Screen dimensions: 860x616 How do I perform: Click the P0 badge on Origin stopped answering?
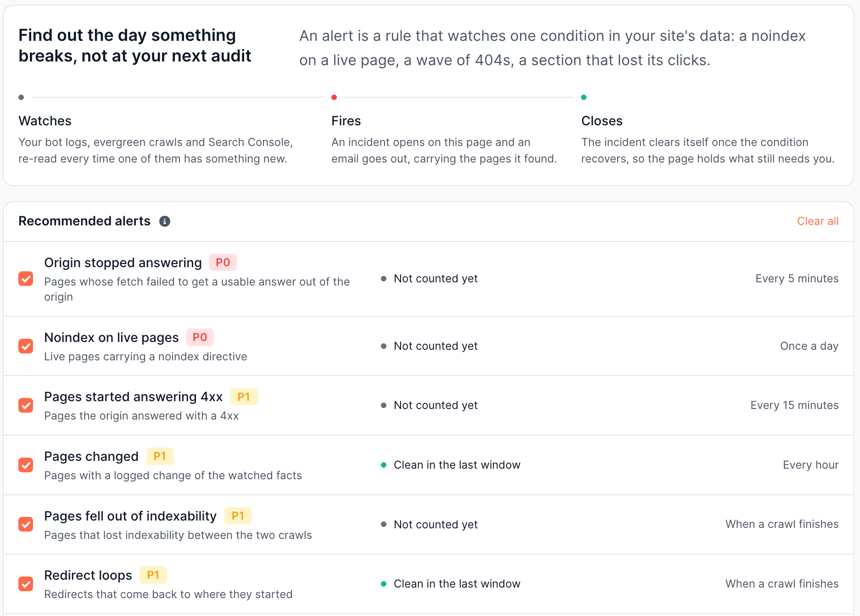[x=223, y=263]
